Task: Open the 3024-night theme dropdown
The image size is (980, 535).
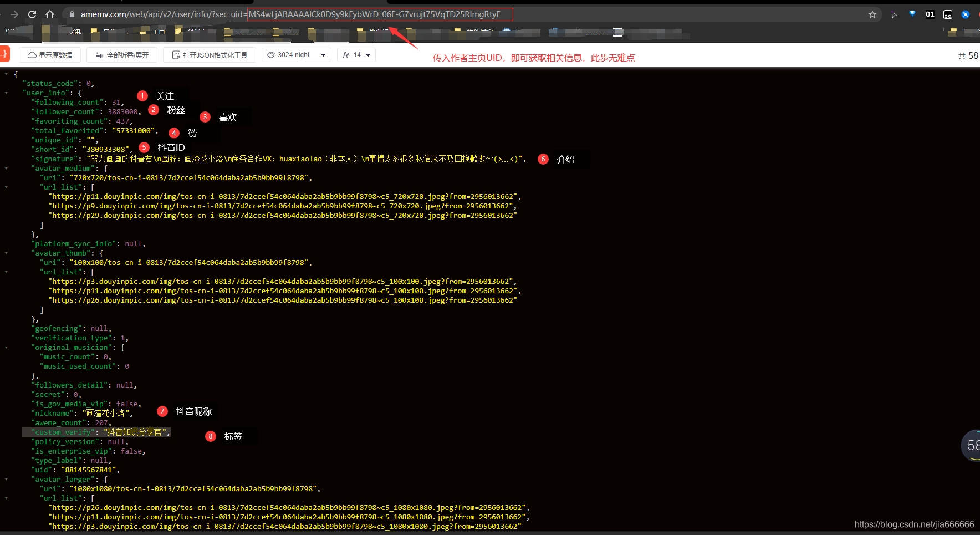Action: click(297, 55)
